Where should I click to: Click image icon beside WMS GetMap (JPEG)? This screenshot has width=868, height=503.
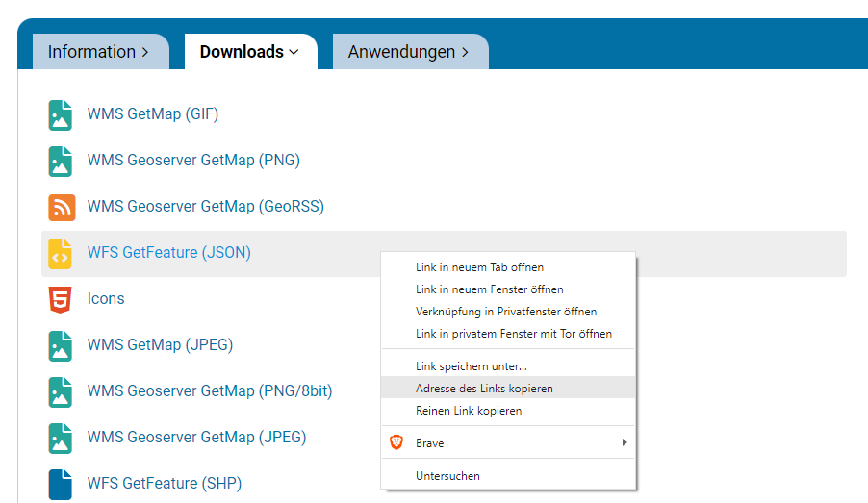[61, 345]
